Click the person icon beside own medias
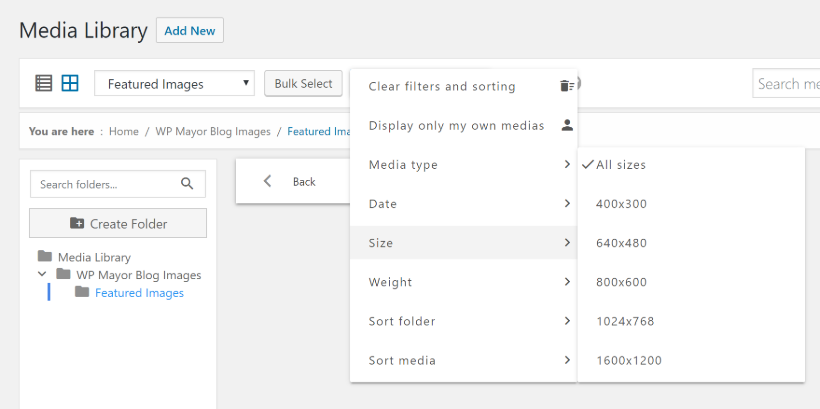The image size is (820, 409). tap(567, 126)
